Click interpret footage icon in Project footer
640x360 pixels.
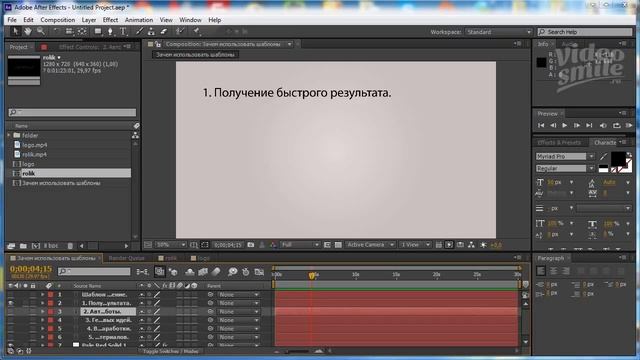click(11, 246)
